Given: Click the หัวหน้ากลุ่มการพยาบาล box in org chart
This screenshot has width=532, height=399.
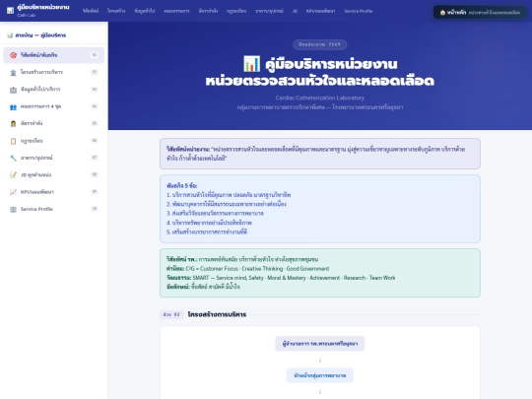Looking at the screenshot, I should tap(320, 375).
